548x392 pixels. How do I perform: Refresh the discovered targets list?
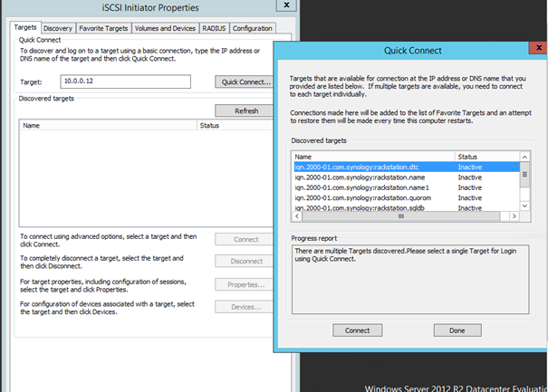(245, 110)
